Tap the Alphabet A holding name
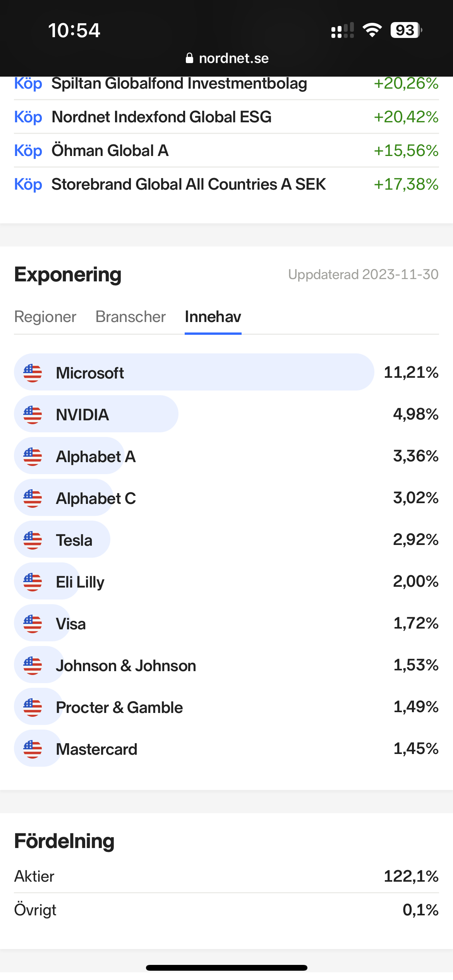 (x=96, y=457)
